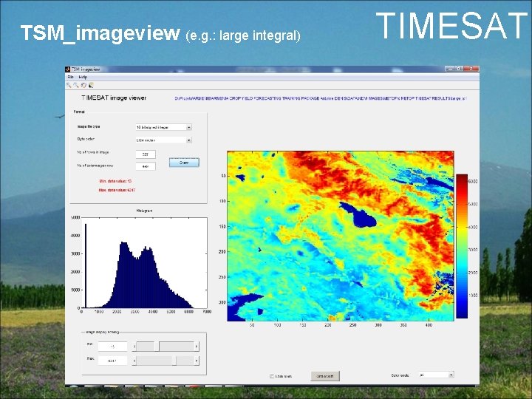The width and height of the screenshot is (532, 399).
Task: Click the 'Max. data value' red text
Action: (x=117, y=191)
